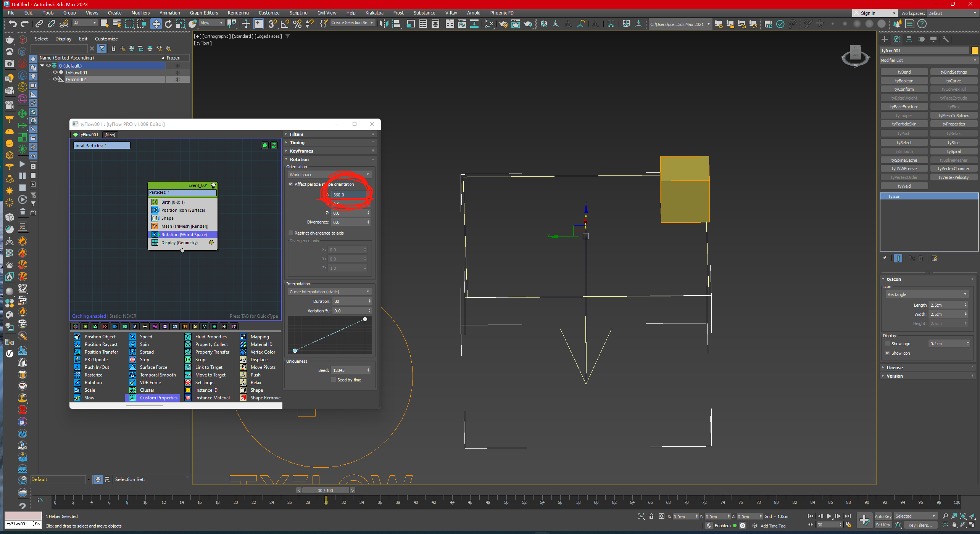Choose Surface Force operator in depot

click(x=149, y=367)
